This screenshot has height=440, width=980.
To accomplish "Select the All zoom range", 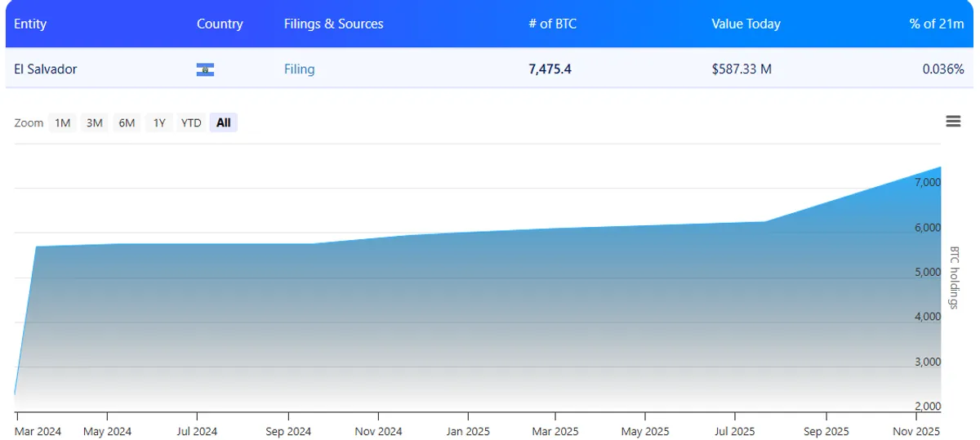I will click(x=224, y=123).
